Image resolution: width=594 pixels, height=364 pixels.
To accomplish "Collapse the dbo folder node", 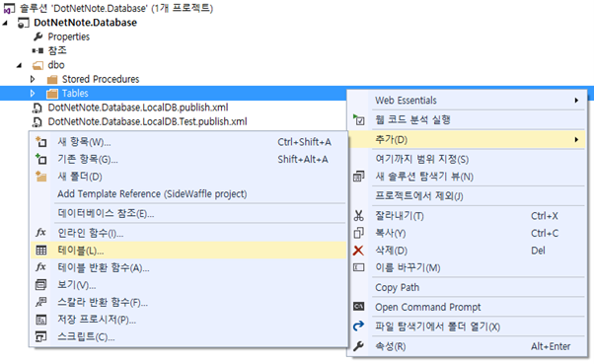I will click(20, 65).
